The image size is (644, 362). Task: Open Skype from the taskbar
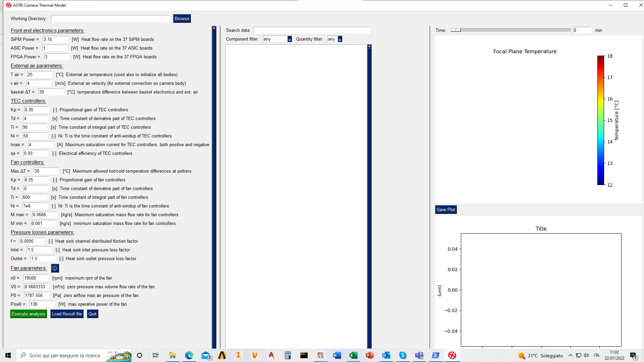tap(402, 355)
